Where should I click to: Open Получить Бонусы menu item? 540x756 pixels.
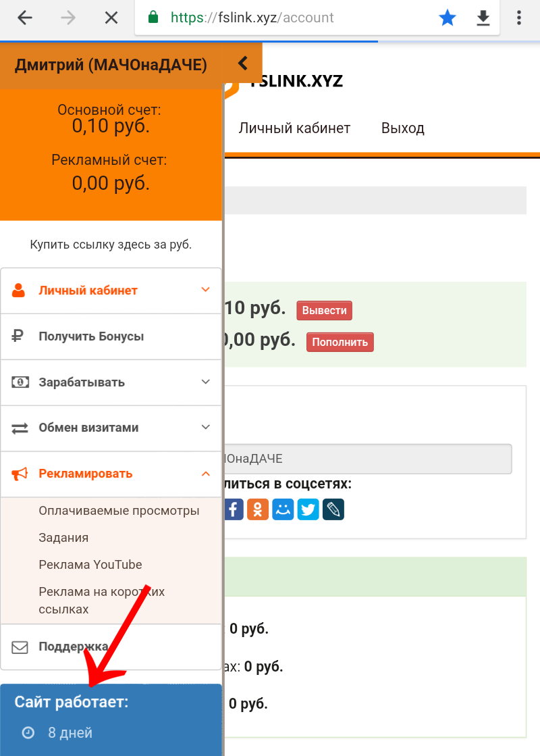click(91, 336)
